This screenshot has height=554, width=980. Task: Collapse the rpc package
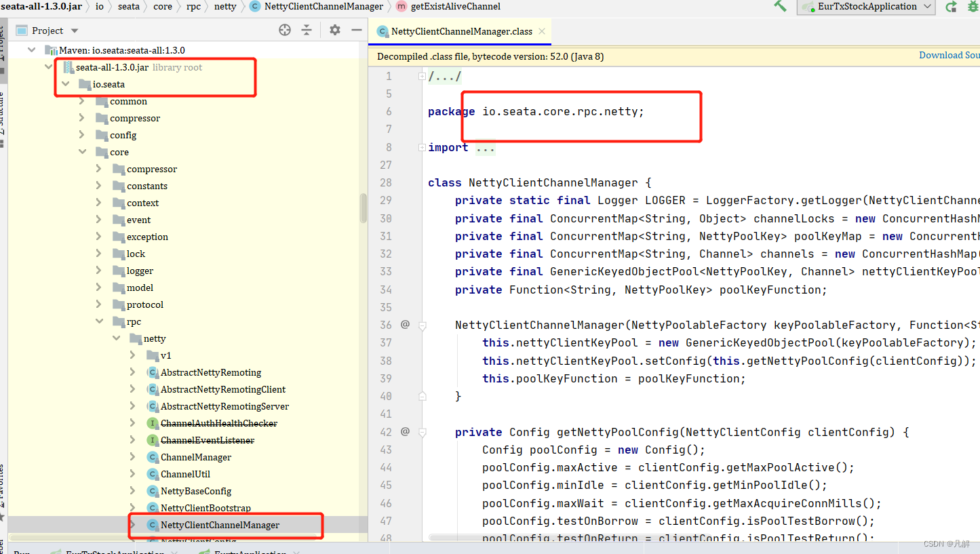pyautogui.click(x=99, y=321)
